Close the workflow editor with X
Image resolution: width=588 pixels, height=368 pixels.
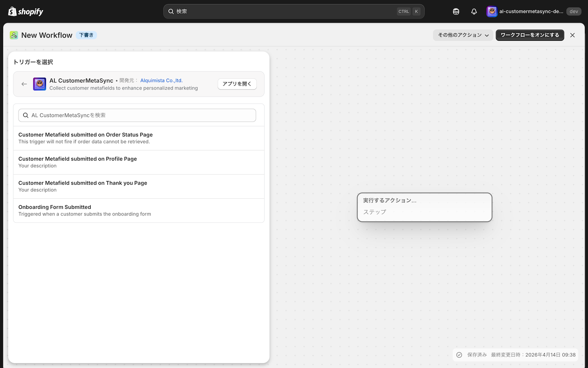coord(572,35)
